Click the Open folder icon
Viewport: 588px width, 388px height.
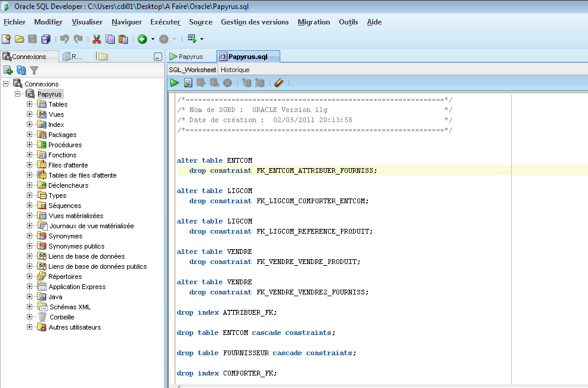(x=19, y=39)
